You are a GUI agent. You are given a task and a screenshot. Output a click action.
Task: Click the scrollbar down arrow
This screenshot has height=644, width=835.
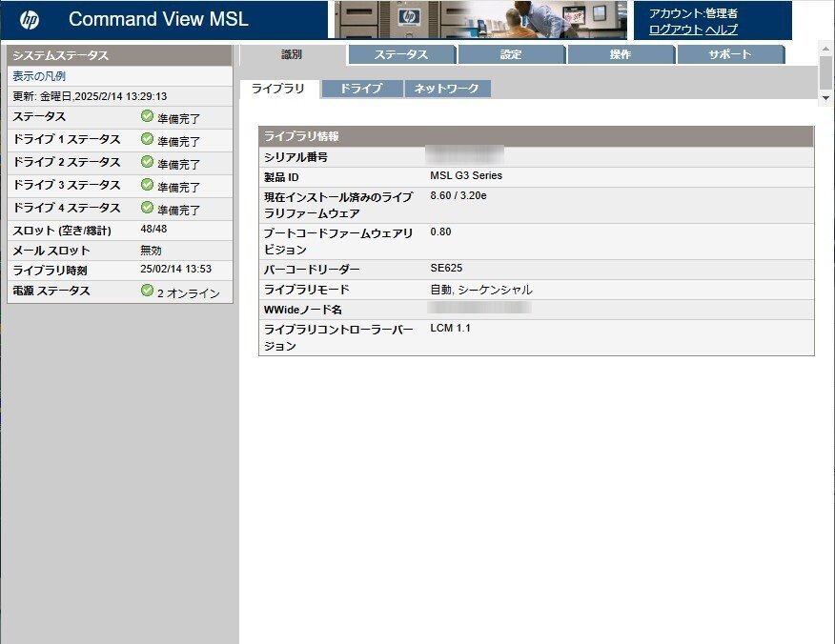tap(825, 98)
